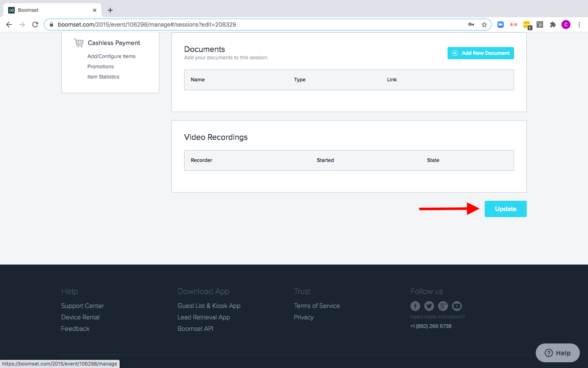
Task: Open Chrome three-dot menu
Action: point(579,25)
